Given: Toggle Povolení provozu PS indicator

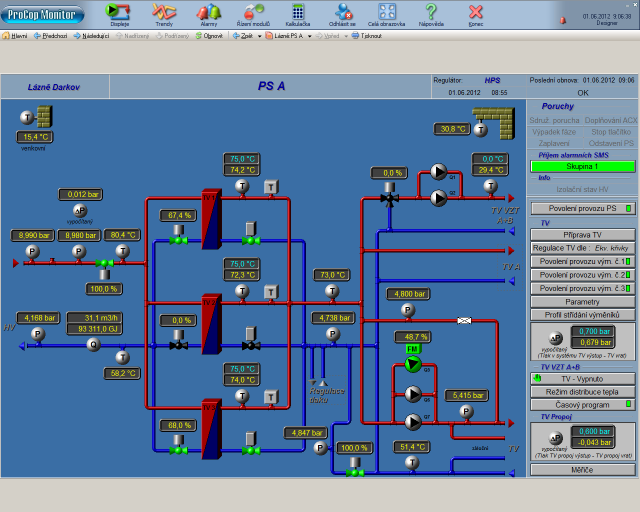Looking at the screenshot, I should [629, 208].
